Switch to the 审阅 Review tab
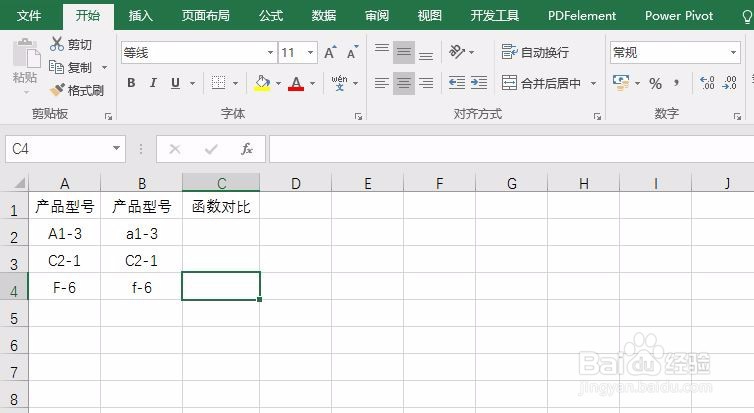754x413 pixels. tap(377, 16)
